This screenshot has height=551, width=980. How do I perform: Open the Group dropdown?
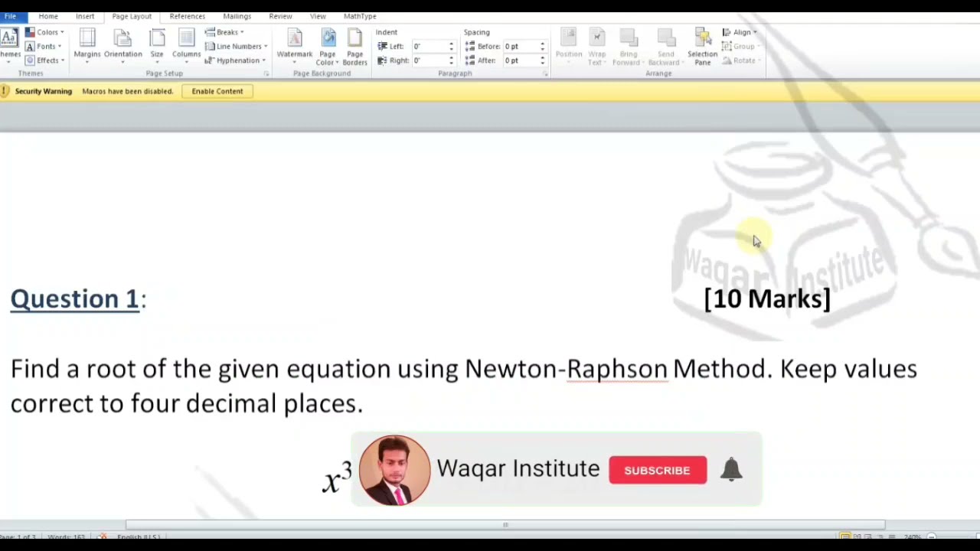tap(740, 46)
